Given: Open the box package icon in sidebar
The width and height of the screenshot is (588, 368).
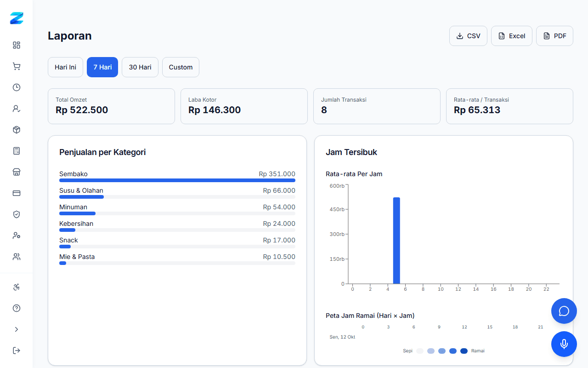Looking at the screenshot, I should [17, 130].
